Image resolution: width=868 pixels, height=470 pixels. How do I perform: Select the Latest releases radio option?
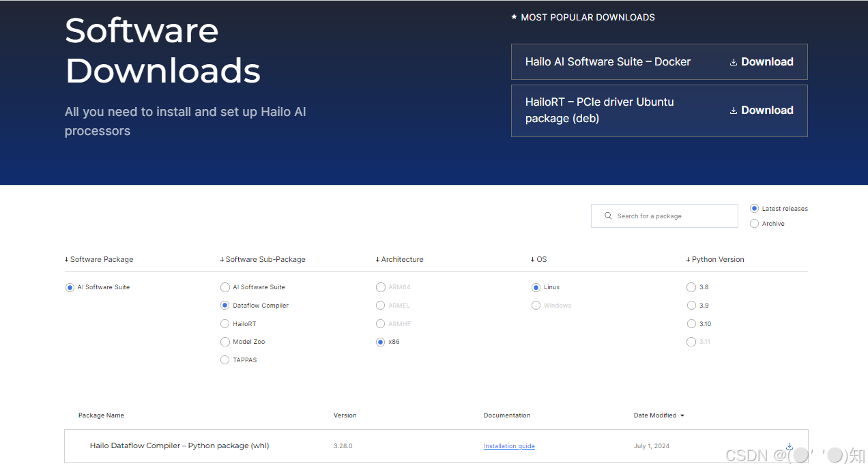tap(754, 209)
